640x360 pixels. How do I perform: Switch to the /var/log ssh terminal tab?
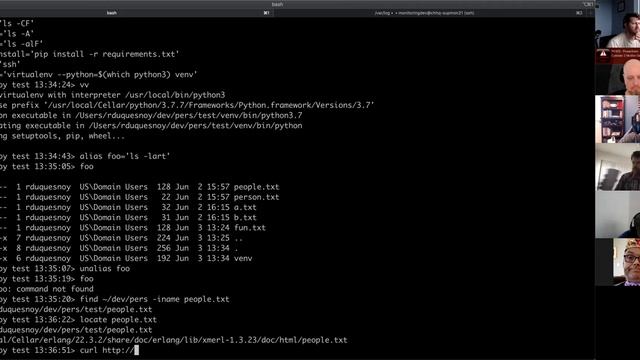(x=424, y=13)
